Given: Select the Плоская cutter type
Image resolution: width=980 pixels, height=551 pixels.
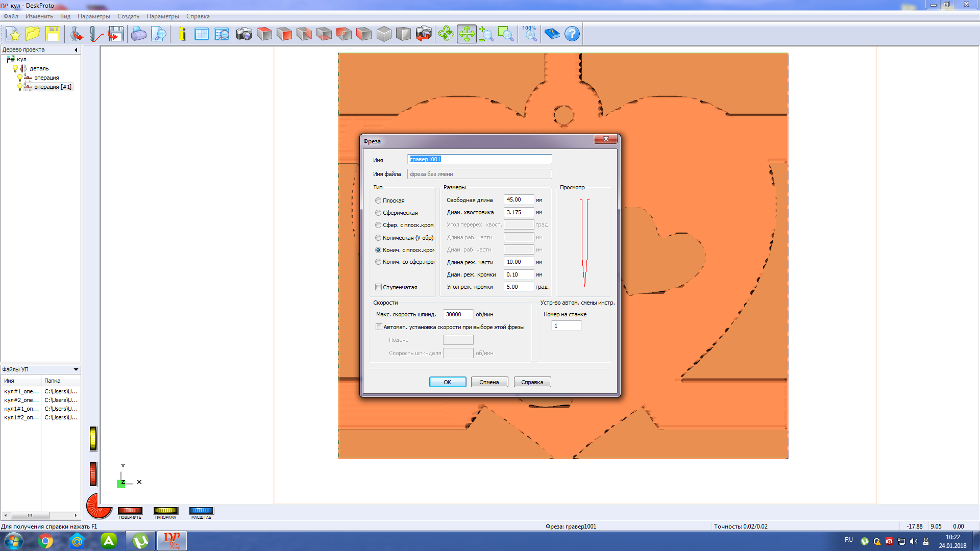Looking at the screenshot, I should [378, 201].
